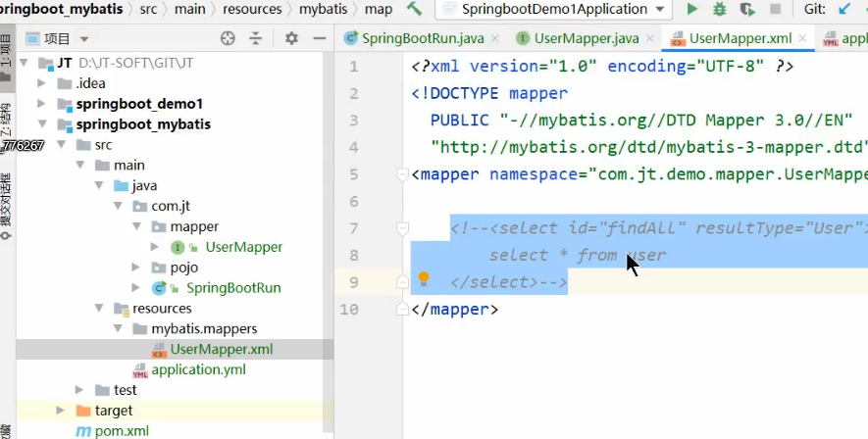Expand the .idea folder
This screenshot has width=868, height=439.
41,83
